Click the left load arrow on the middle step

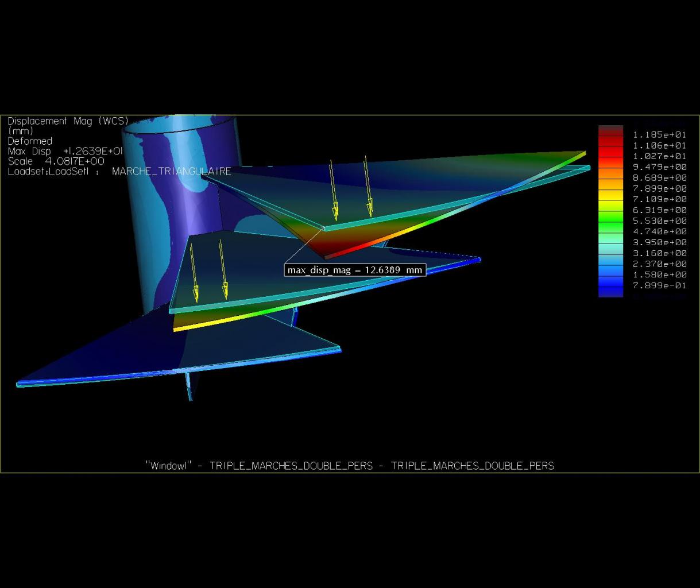click(194, 272)
